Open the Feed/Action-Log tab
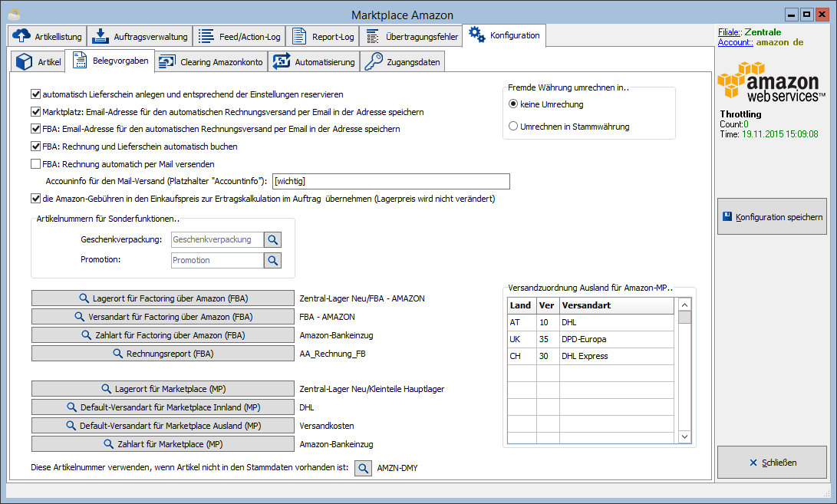Screen dimensions: 837x504 [x=239, y=36]
